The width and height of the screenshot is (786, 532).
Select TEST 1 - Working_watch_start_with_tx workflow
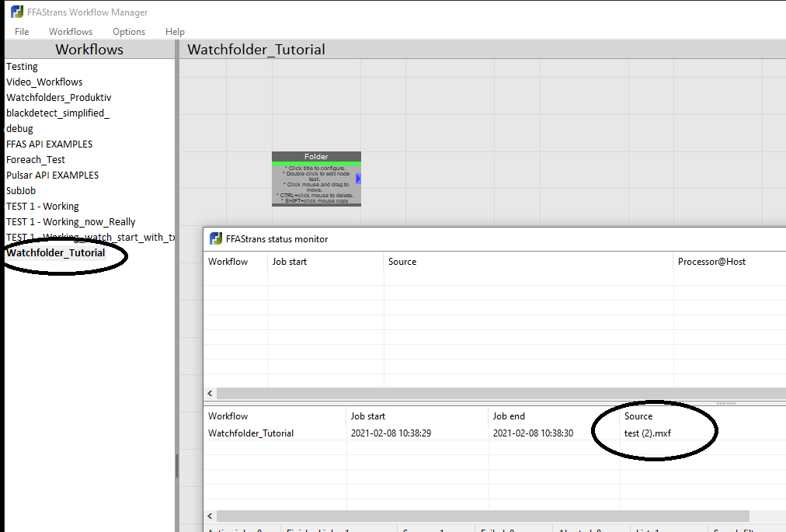(90, 237)
